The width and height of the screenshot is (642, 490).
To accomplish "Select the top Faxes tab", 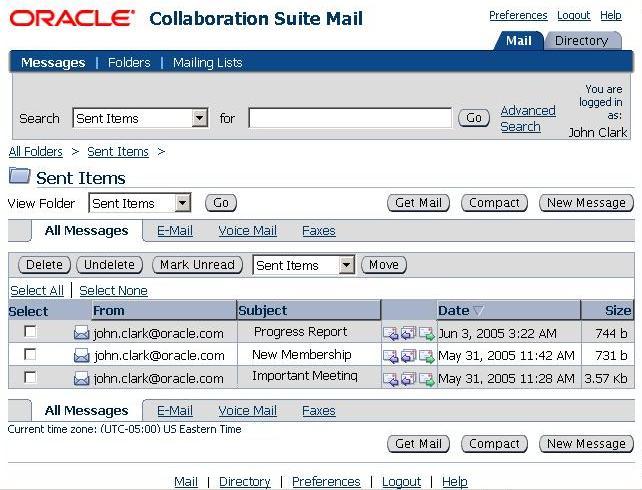I will tap(319, 230).
